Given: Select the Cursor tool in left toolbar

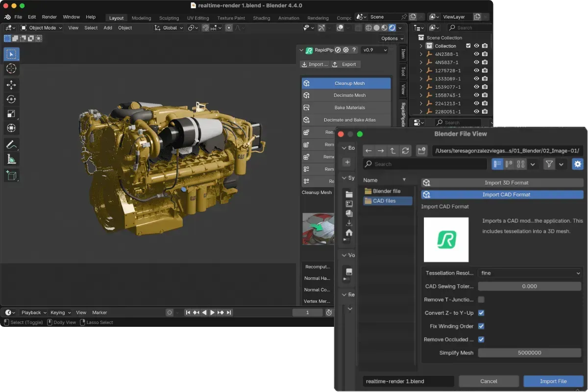Looking at the screenshot, I should pos(11,69).
